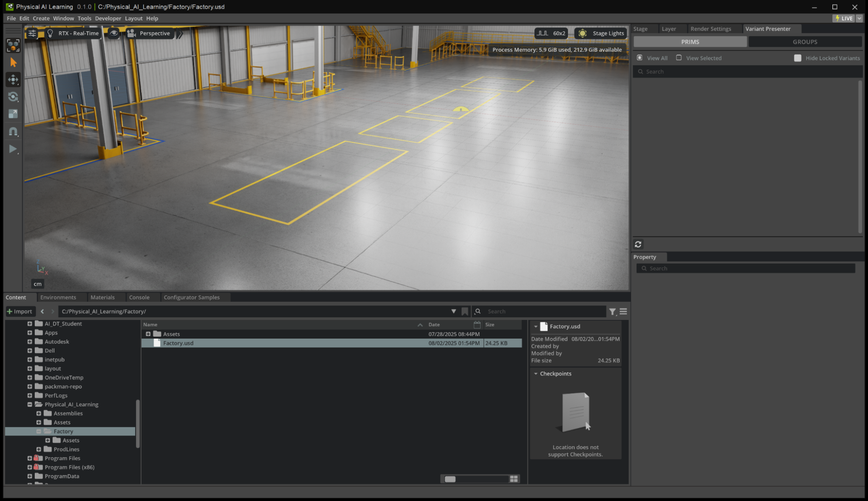
Task: Adjust the thumbnail size slider
Action: [x=450, y=479]
